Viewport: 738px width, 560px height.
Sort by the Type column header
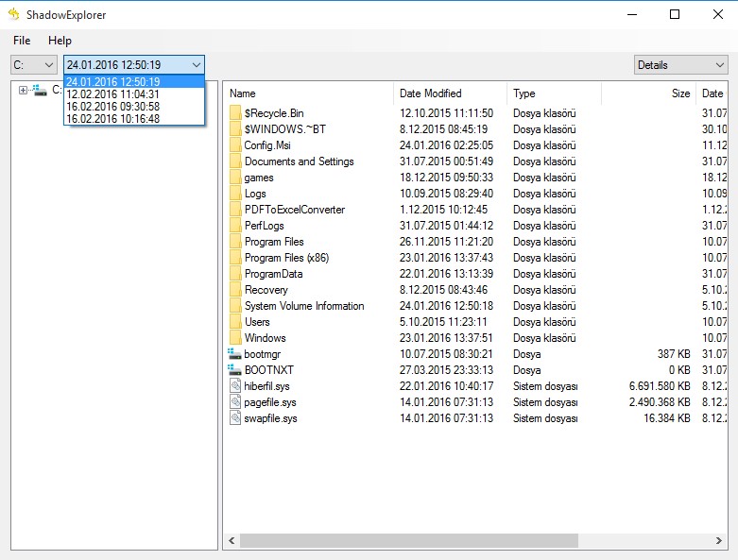click(x=554, y=93)
